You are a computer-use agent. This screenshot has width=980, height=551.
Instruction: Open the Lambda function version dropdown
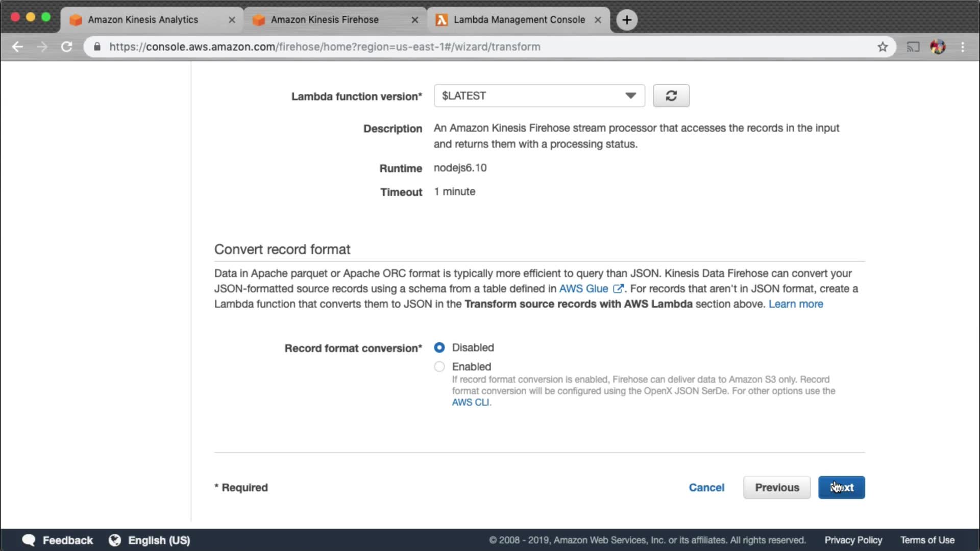point(539,96)
